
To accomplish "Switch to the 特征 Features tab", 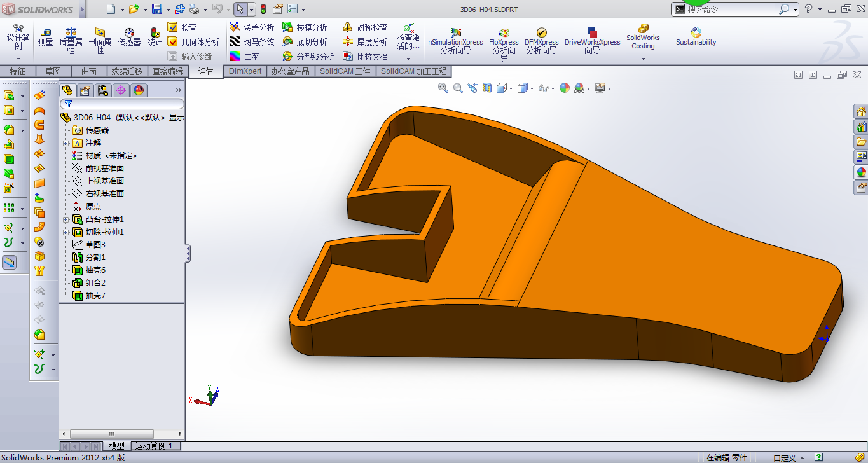I will pos(18,71).
